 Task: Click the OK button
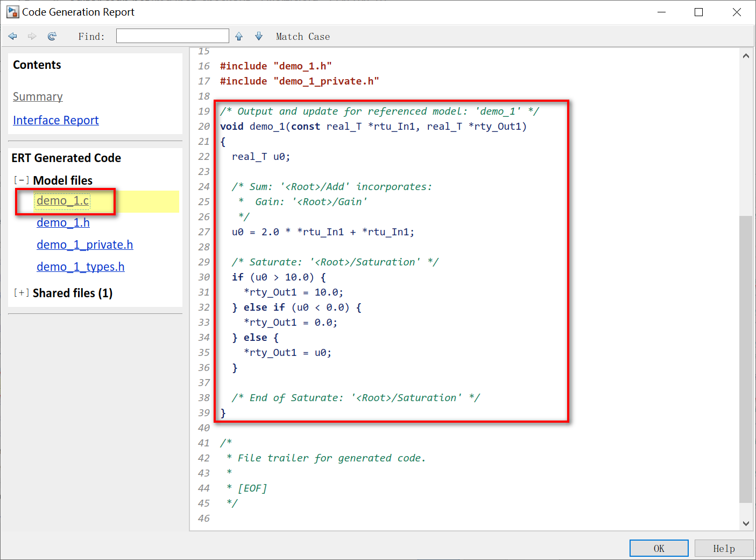click(659, 548)
